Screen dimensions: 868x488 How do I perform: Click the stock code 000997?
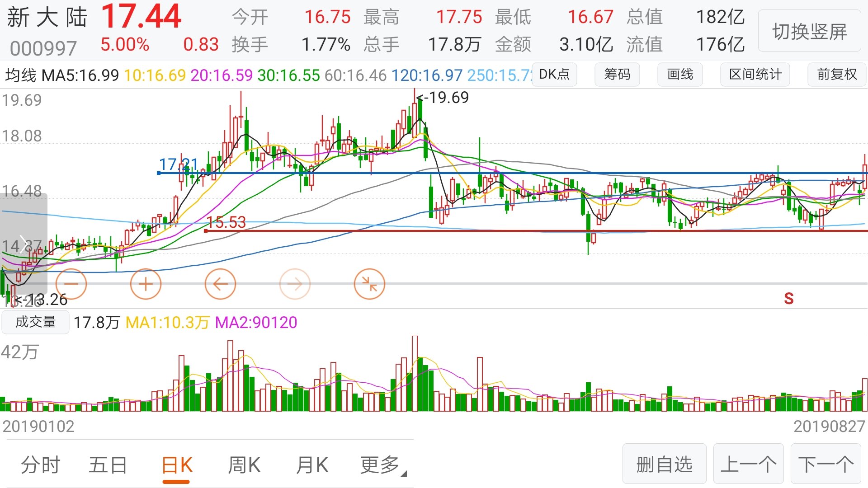coord(43,48)
